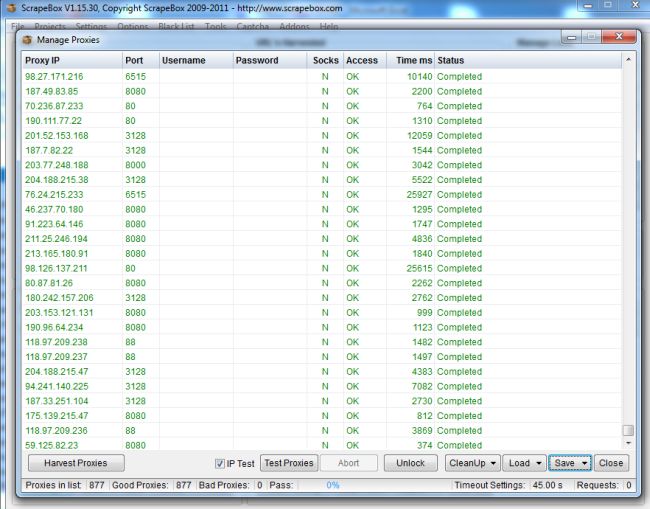
Task: Click the Abort button
Action: click(349, 463)
